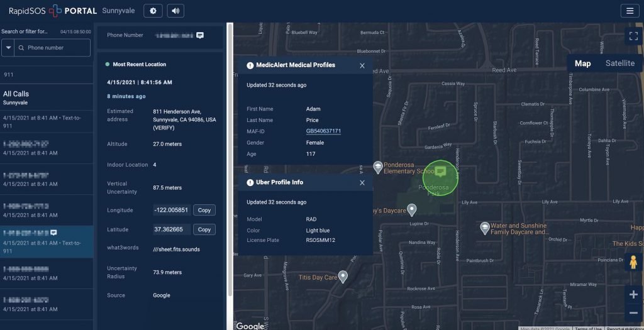Click the Street View pegman icon
This screenshot has width=644, height=330.
pyautogui.click(x=633, y=262)
